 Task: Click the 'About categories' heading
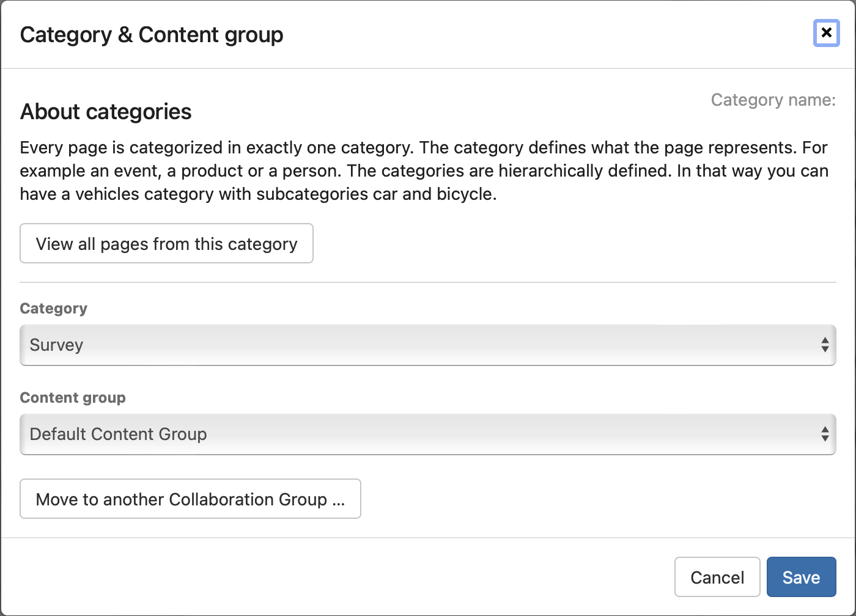pyautogui.click(x=106, y=112)
